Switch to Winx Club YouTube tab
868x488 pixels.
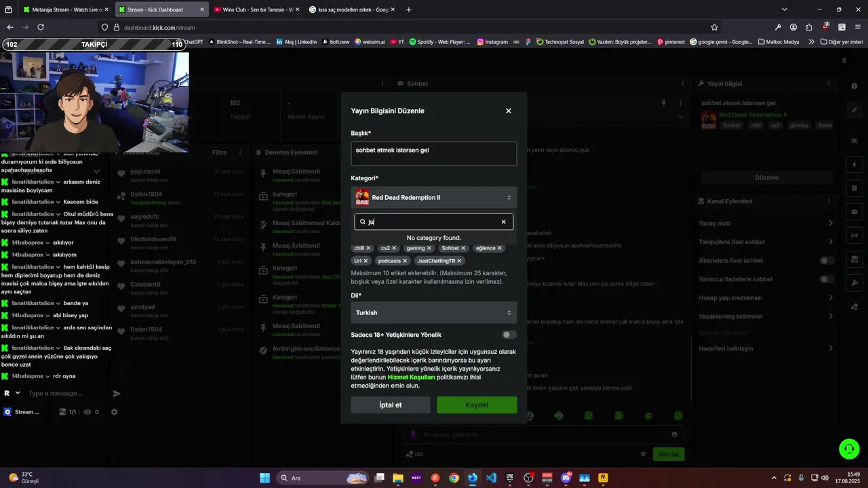(256, 9)
